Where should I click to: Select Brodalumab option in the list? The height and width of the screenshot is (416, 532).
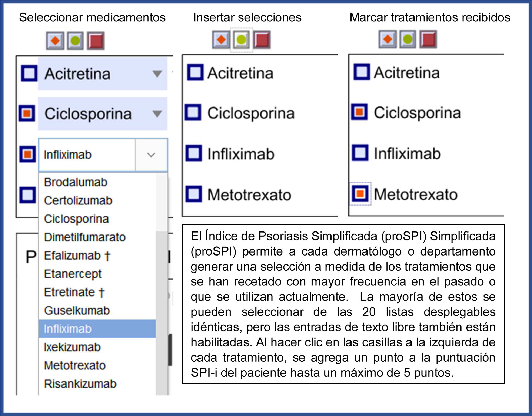coord(76,182)
